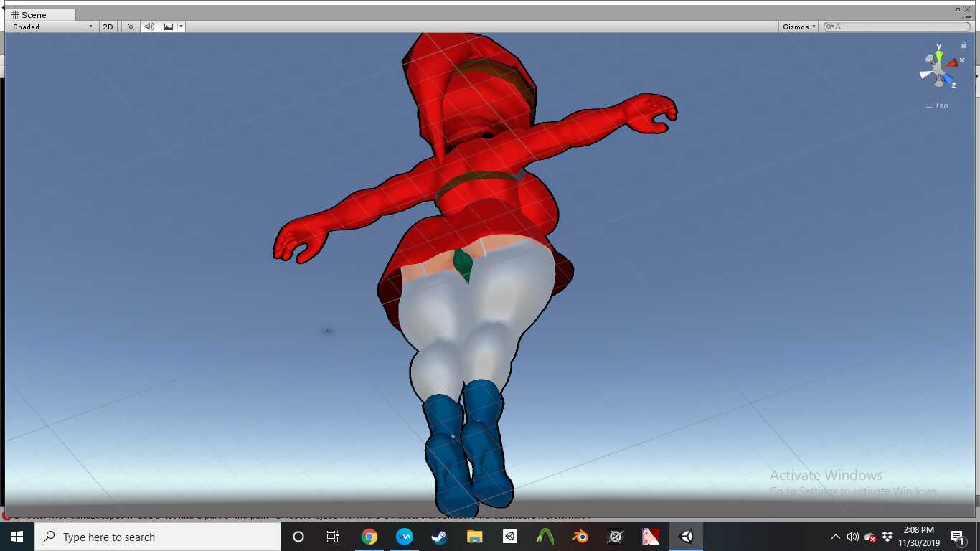The image size is (980, 551).
Task: Click the red X axis cone on gizmo
Action: pyautogui.click(x=953, y=63)
